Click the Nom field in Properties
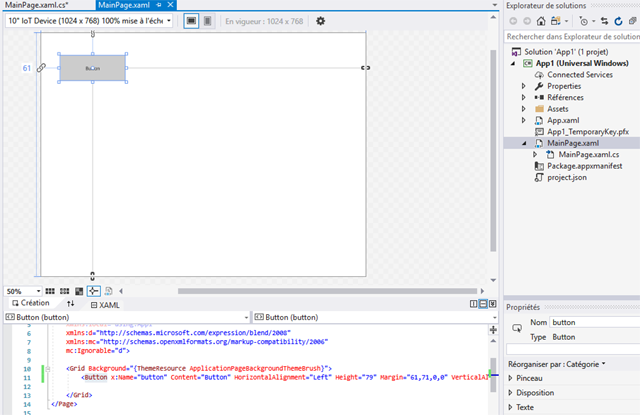 (x=595, y=323)
